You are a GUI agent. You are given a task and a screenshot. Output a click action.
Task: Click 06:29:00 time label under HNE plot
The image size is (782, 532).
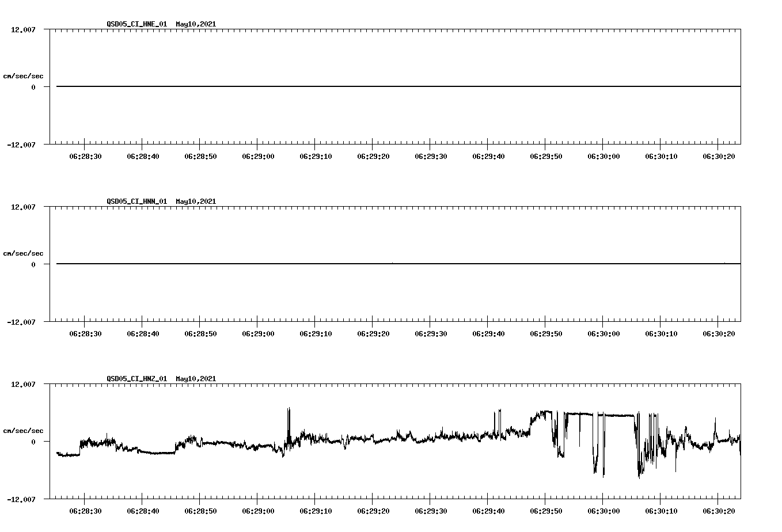(x=258, y=156)
